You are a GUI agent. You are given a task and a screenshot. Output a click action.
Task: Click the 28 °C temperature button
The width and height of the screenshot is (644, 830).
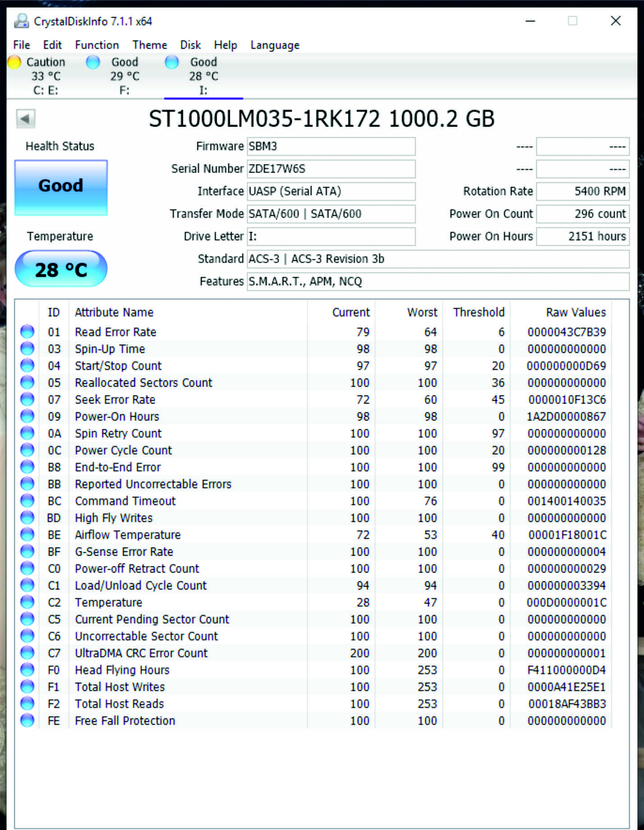click(61, 269)
